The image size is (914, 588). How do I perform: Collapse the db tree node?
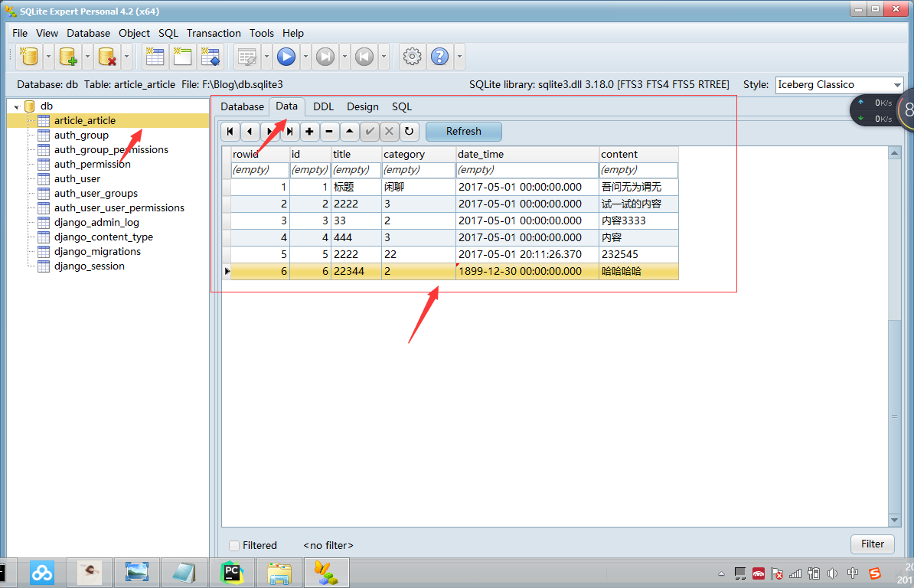click(x=17, y=106)
